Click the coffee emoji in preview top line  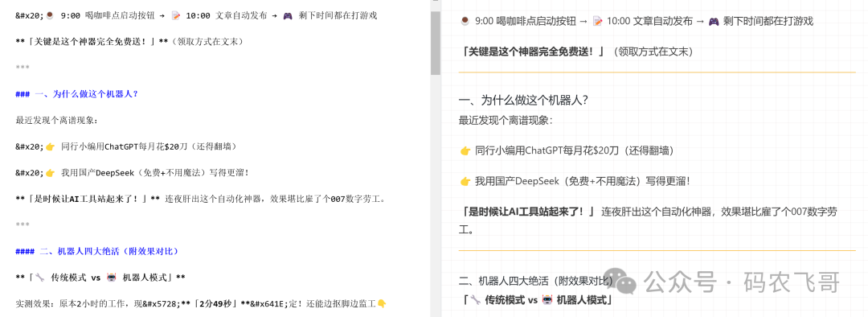tap(465, 21)
